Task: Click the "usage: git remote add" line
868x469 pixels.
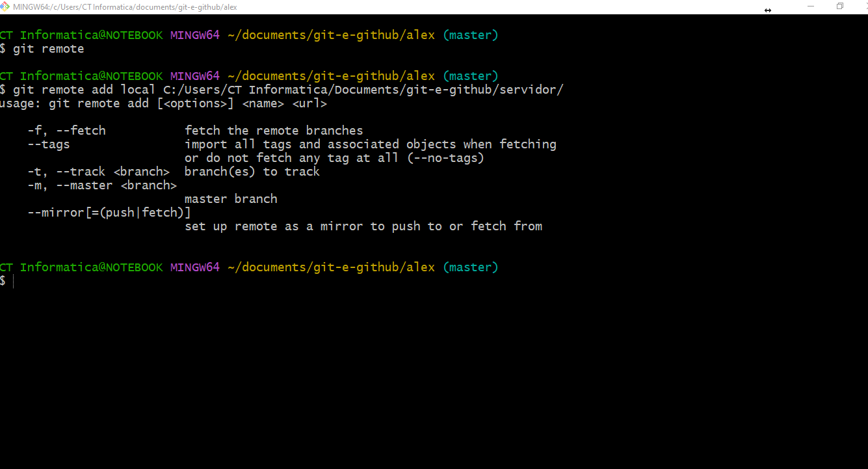Action: [163, 103]
